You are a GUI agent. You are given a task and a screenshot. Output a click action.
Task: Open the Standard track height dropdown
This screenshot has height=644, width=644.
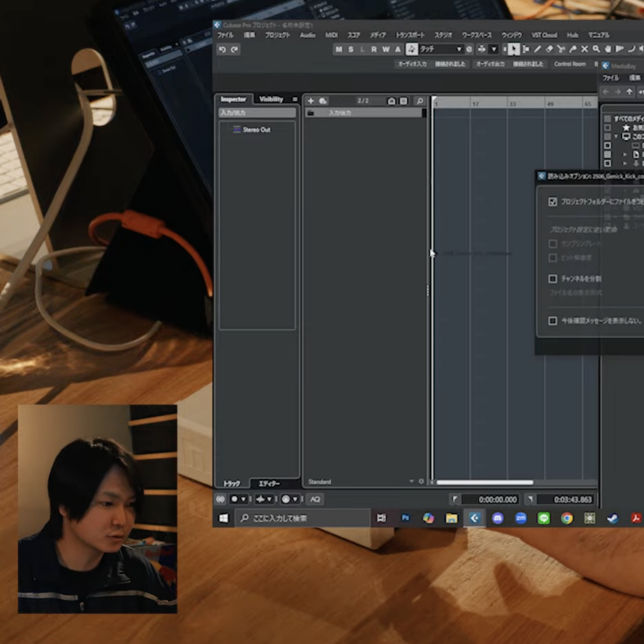pos(411,482)
